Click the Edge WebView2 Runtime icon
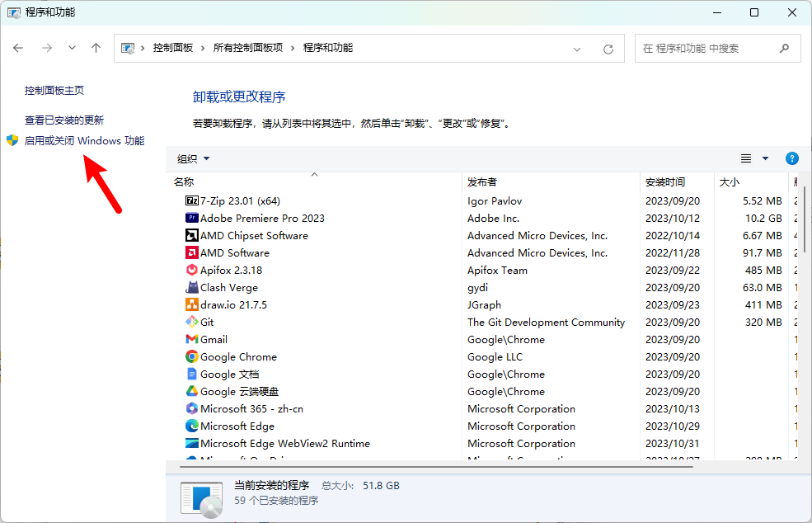Image resolution: width=812 pixels, height=523 pixels. point(191,443)
